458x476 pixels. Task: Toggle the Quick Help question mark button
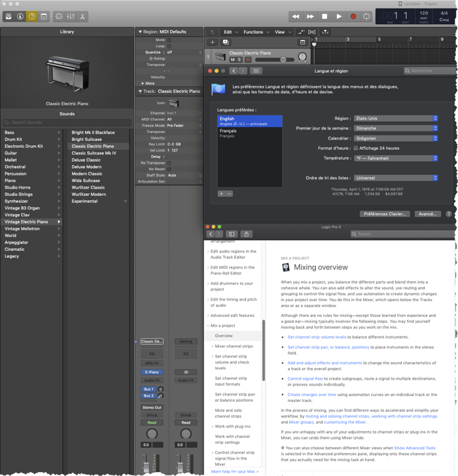(31, 16)
